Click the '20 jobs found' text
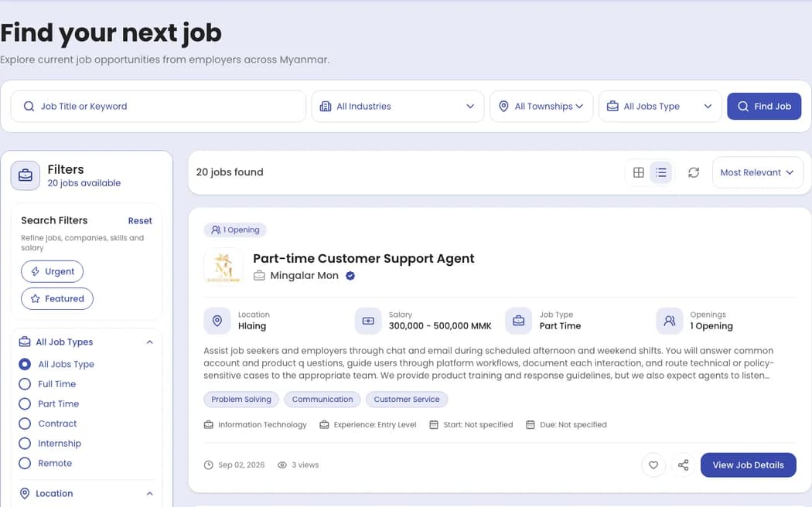Viewport: 812px width, 507px height. click(230, 172)
